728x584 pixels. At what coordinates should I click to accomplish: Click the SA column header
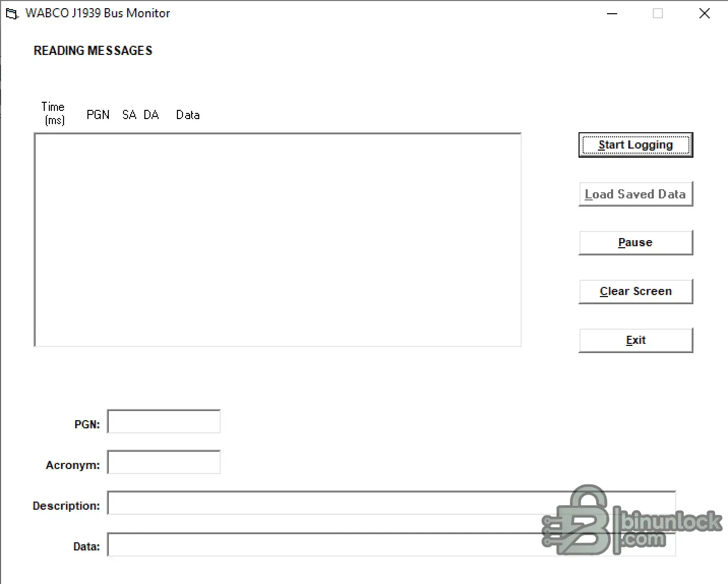(x=129, y=115)
